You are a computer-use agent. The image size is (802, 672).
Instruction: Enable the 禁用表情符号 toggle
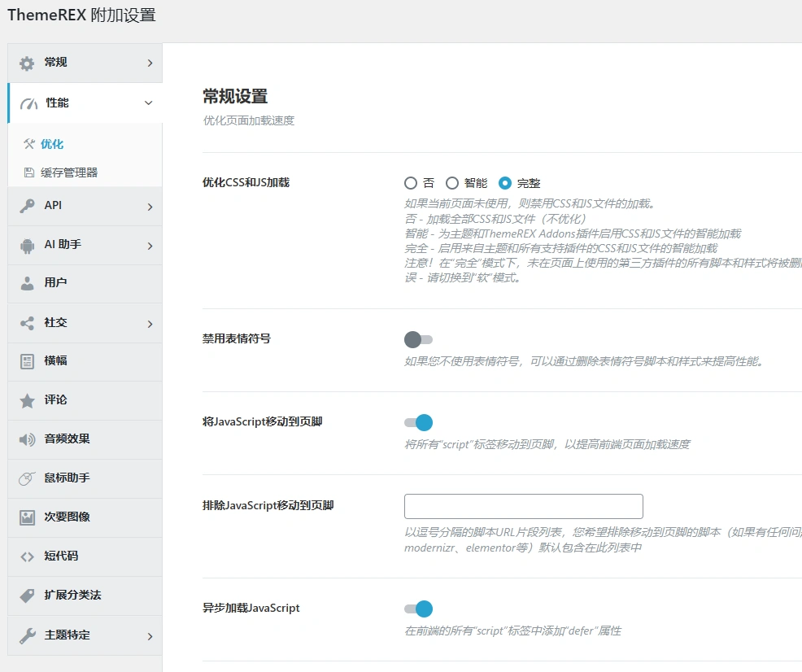point(418,339)
